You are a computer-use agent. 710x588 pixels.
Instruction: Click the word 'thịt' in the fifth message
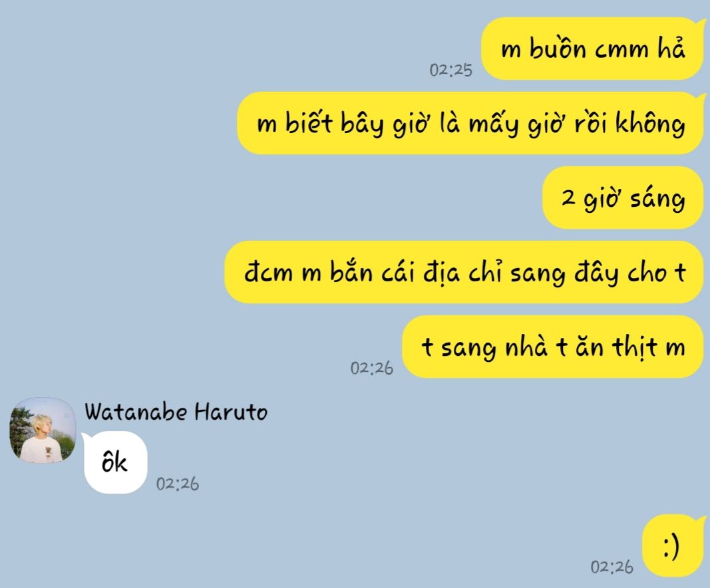635,348
